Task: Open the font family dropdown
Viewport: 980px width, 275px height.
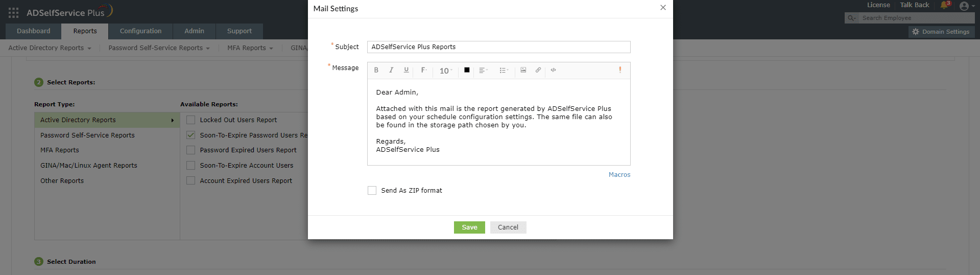Action: point(424,71)
